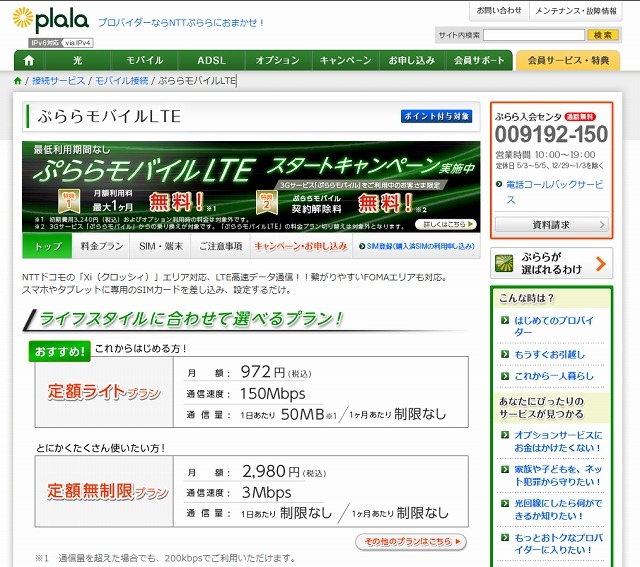640x567 pixels.
Task: Click the 2,980円 monthly price text
Action: pos(284,471)
